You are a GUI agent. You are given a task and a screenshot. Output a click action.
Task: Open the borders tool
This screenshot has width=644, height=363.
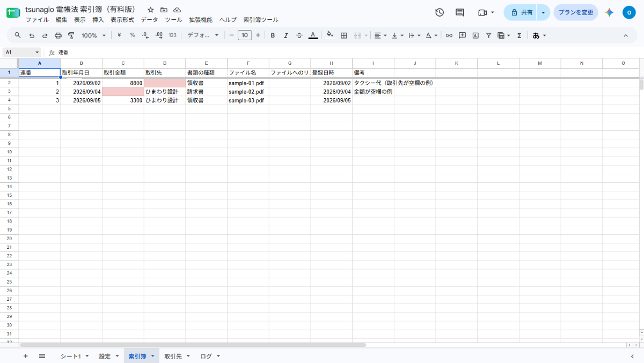(x=344, y=35)
